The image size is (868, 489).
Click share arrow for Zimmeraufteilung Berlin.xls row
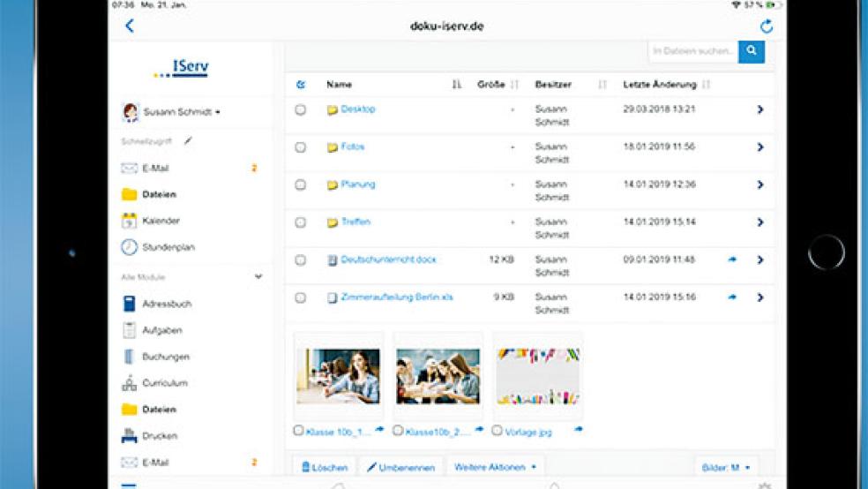[732, 297]
